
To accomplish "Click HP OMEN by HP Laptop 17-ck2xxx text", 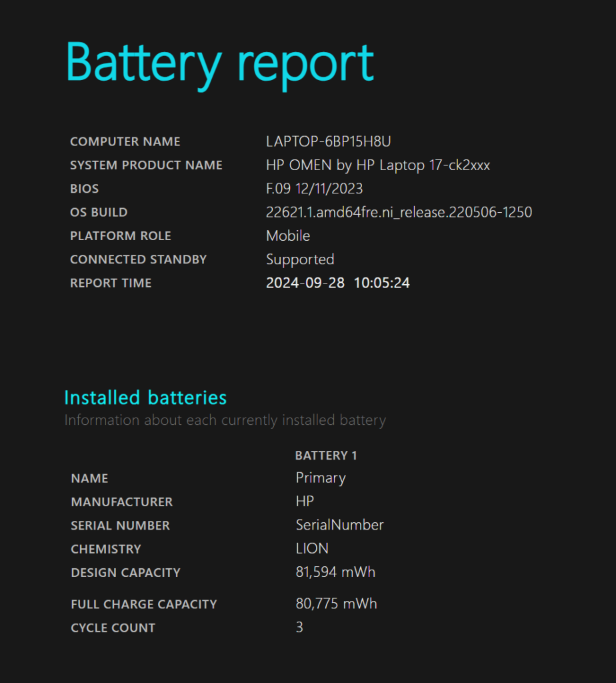I will pyautogui.click(x=378, y=165).
